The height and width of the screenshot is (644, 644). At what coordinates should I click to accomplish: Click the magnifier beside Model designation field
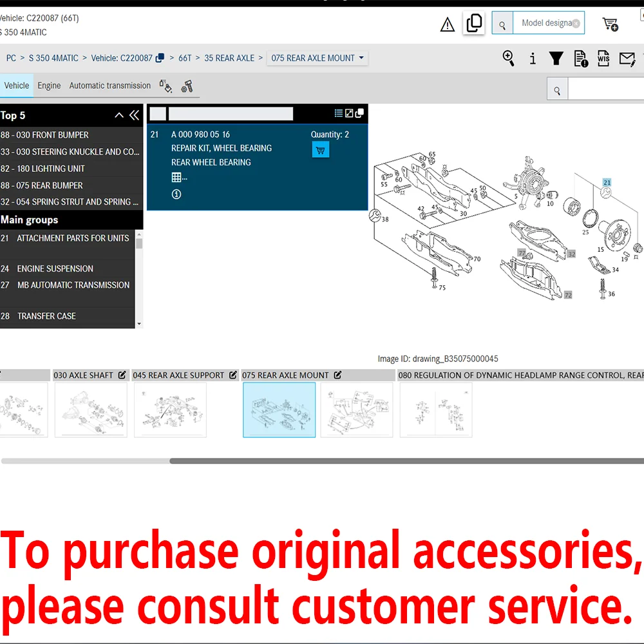click(x=502, y=23)
